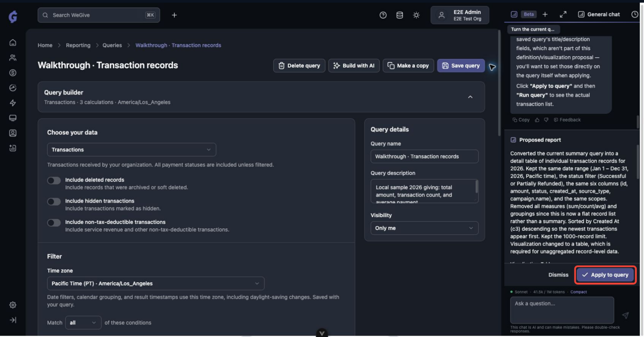
Task: Enable Include deleted records toggle
Action: click(54, 180)
